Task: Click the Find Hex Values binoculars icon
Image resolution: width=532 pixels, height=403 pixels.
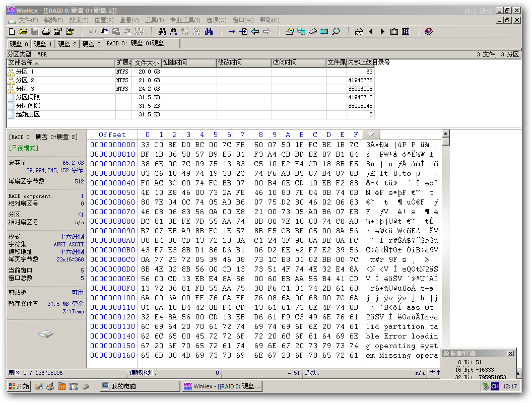Action: 174,32
